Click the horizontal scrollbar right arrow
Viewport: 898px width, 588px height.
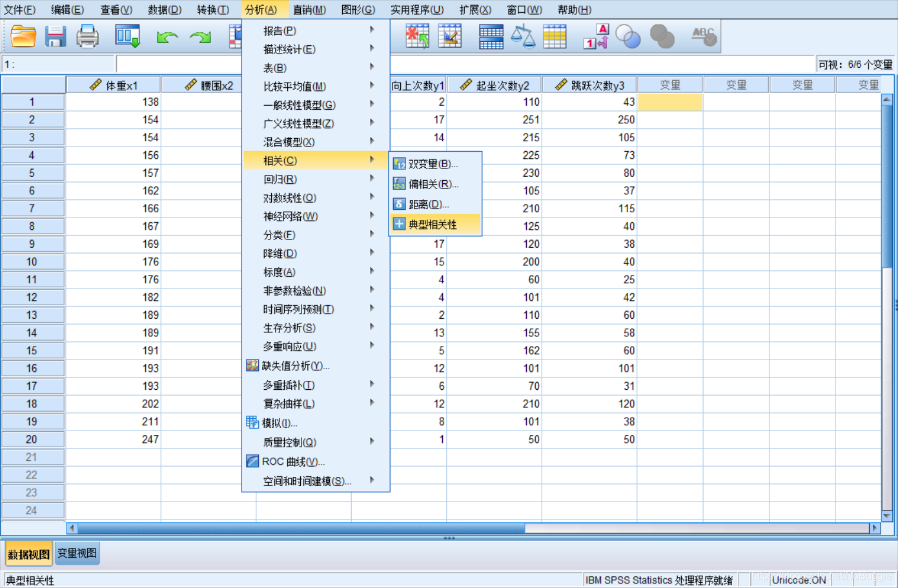pyautogui.click(x=875, y=528)
